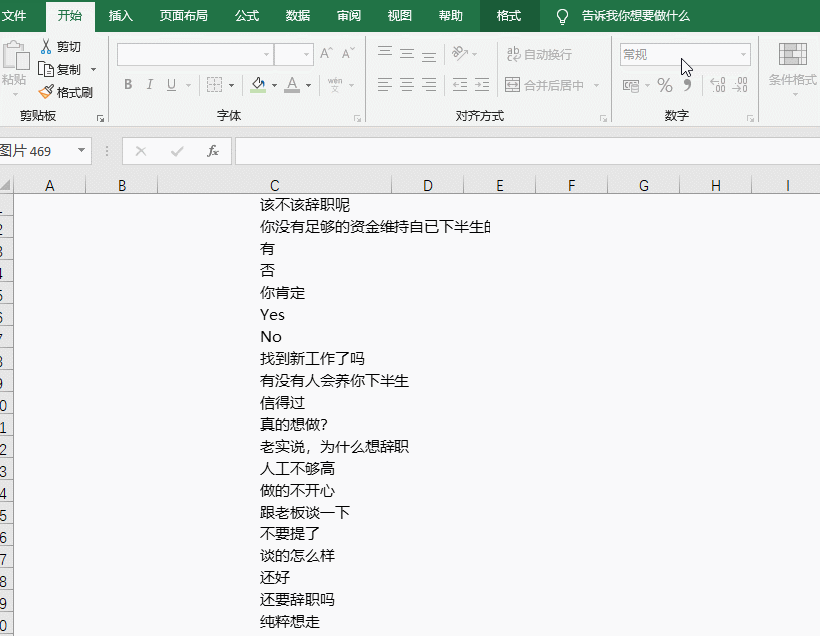820x636 pixels.
Task: Click the text orientation icon
Action: pyautogui.click(x=460, y=53)
